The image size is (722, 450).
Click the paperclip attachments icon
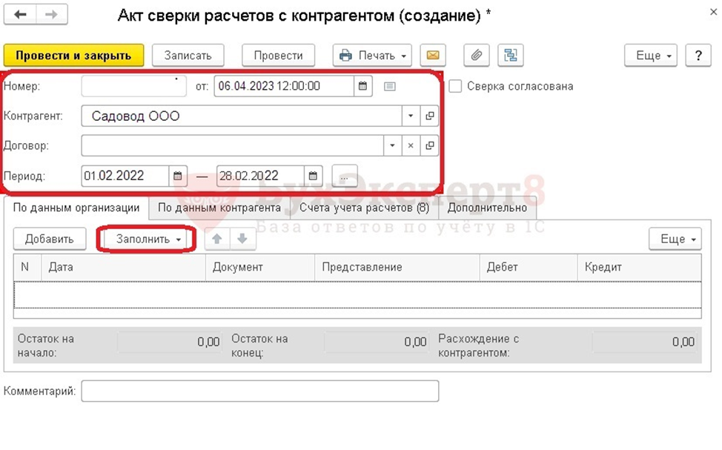click(478, 55)
